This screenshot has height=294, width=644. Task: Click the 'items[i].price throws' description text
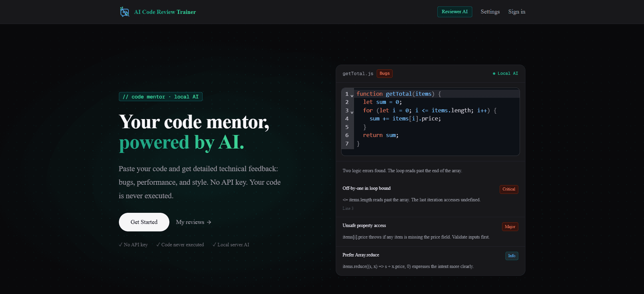point(416,237)
